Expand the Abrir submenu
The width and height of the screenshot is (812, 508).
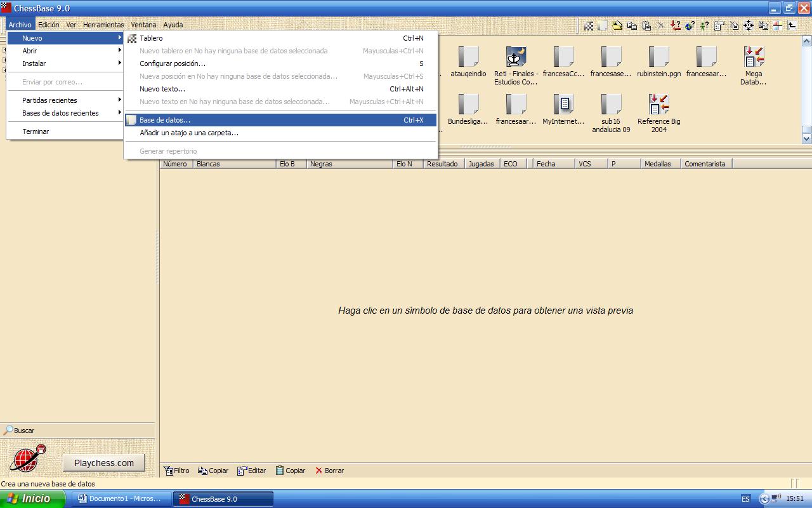(x=65, y=51)
